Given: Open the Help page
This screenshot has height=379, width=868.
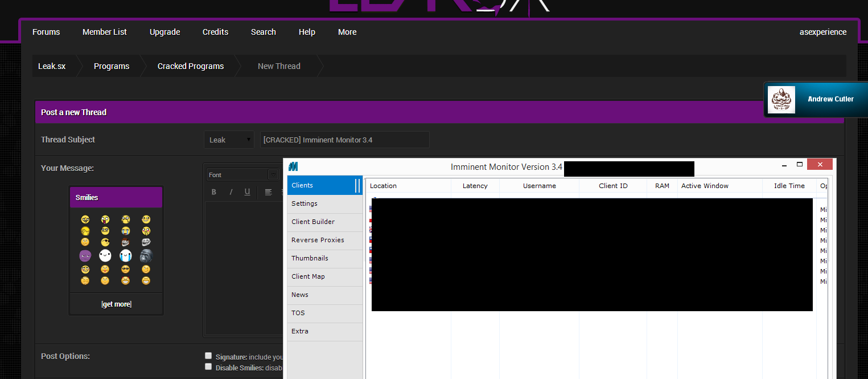Looking at the screenshot, I should click(x=307, y=32).
